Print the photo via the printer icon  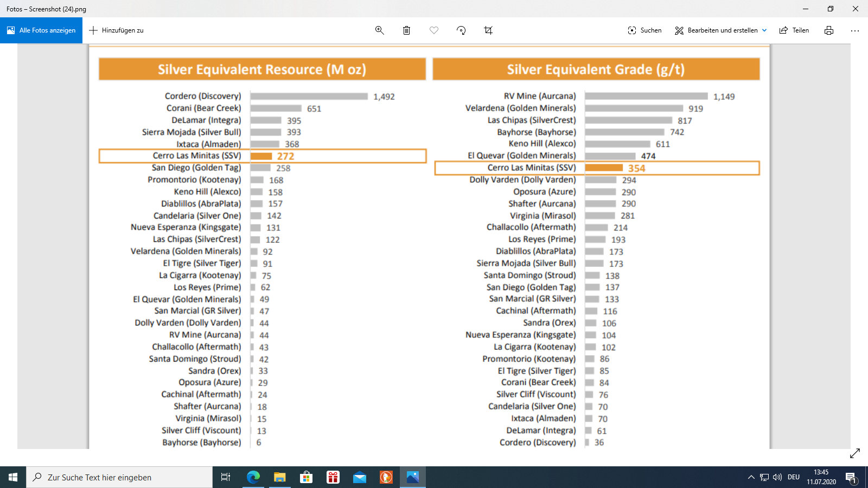pos(829,30)
